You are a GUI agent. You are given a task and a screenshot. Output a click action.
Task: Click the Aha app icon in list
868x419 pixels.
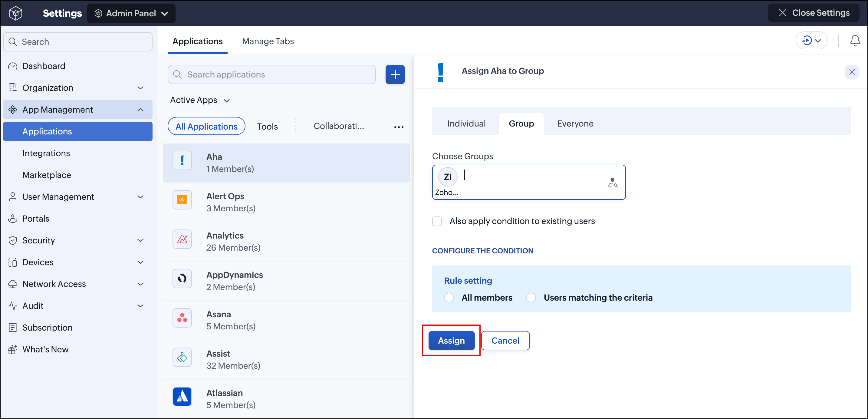coord(182,160)
